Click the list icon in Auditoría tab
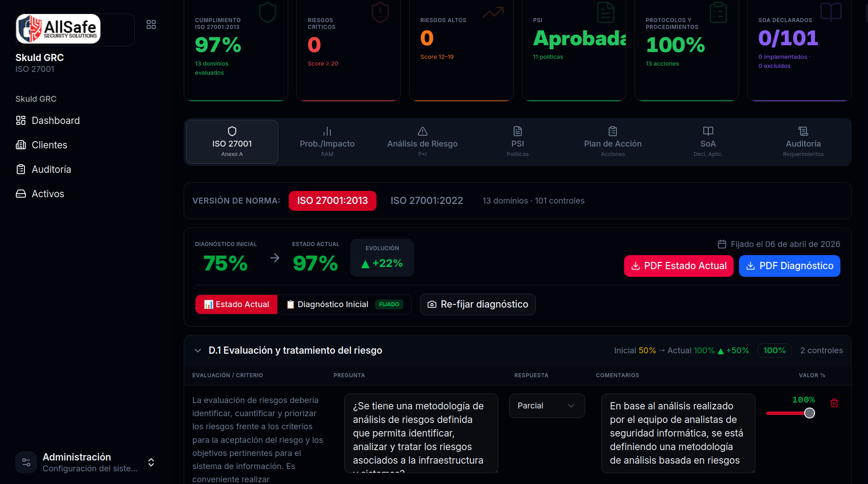The height and width of the screenshot is (484, 868). pos(803,131)
